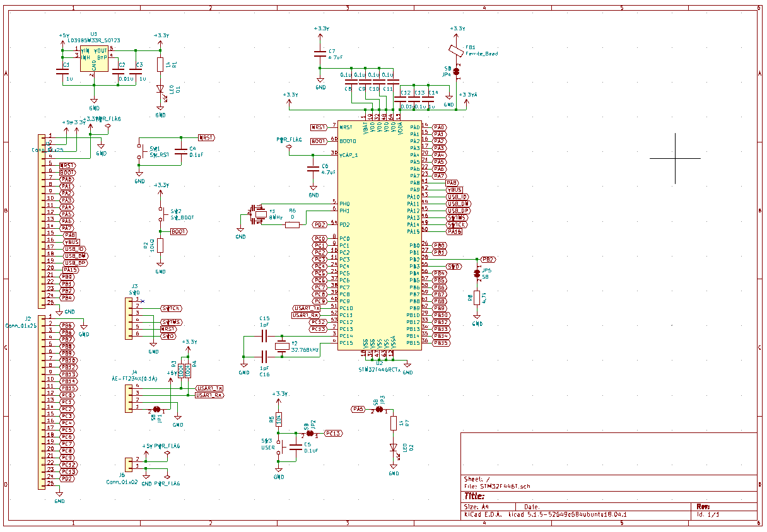This screenshot has width=767, height=532.
Task: Click 'File: STM32F446T.sch' in title block
Action: 497,487
